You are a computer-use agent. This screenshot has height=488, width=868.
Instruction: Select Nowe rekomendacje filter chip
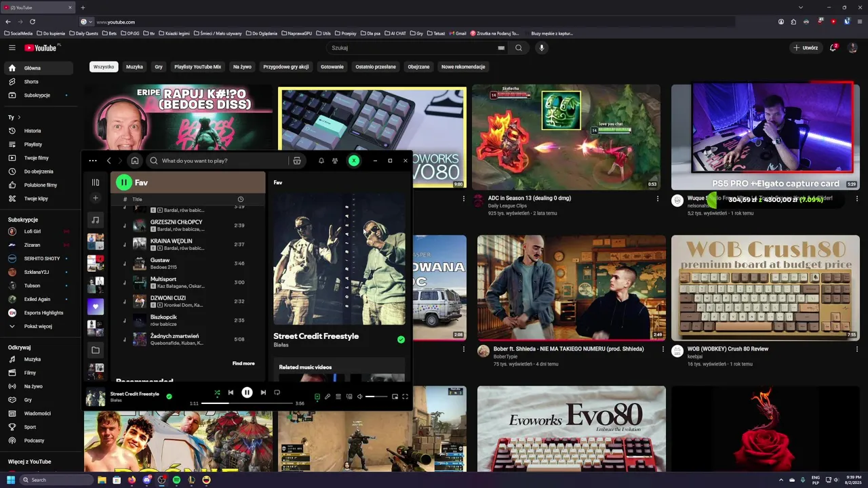pos(463,67)
